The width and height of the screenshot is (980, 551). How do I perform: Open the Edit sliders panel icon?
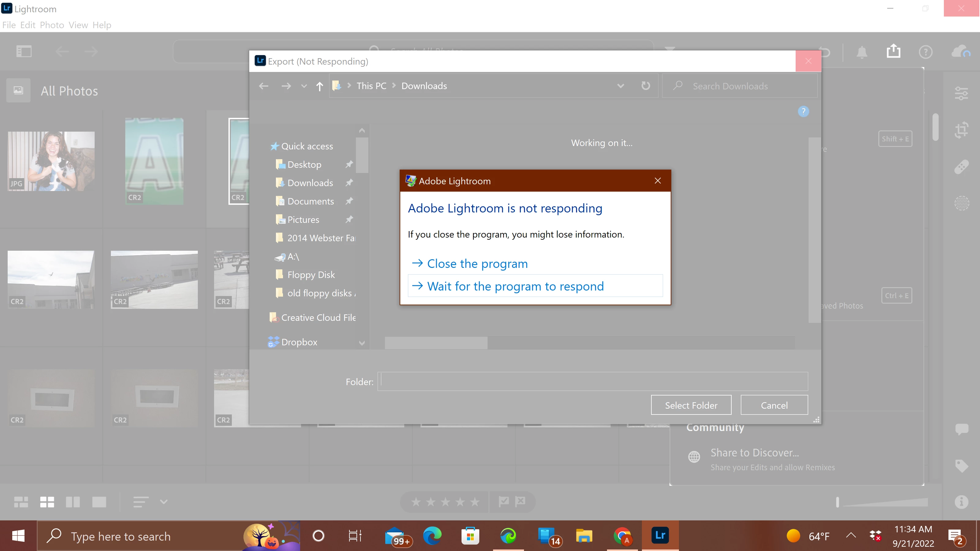(961, 93)
